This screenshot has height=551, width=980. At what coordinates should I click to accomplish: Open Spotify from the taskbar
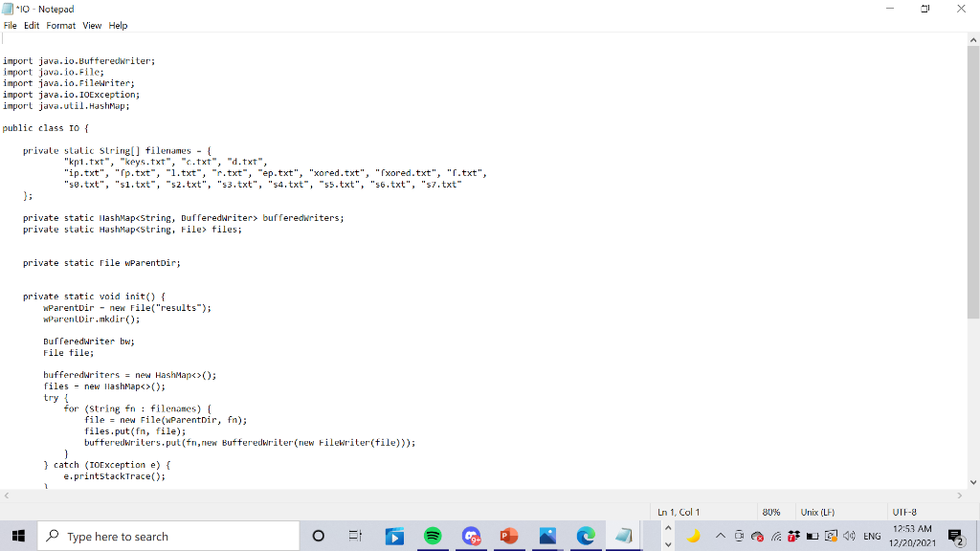(x=434, y=535)
